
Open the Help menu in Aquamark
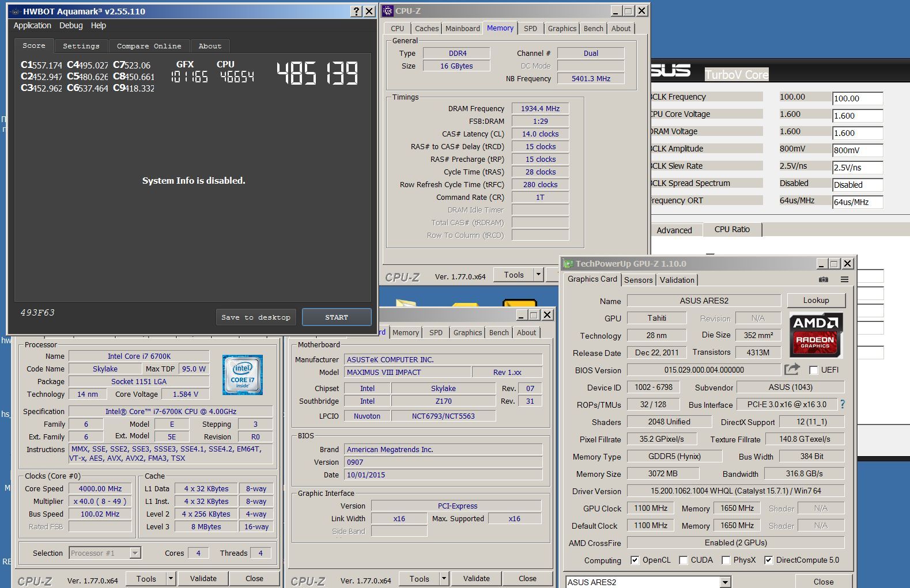point(99,25)
